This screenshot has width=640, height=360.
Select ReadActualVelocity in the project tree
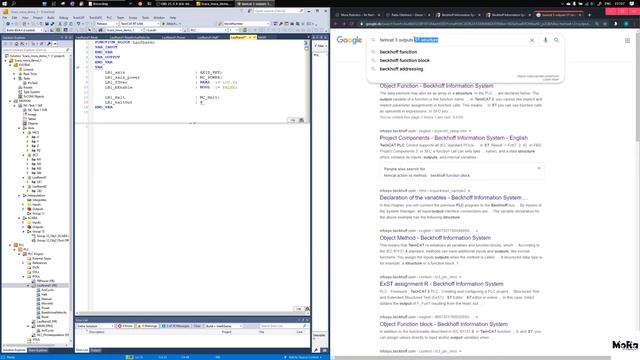click(x=54, y=312)
